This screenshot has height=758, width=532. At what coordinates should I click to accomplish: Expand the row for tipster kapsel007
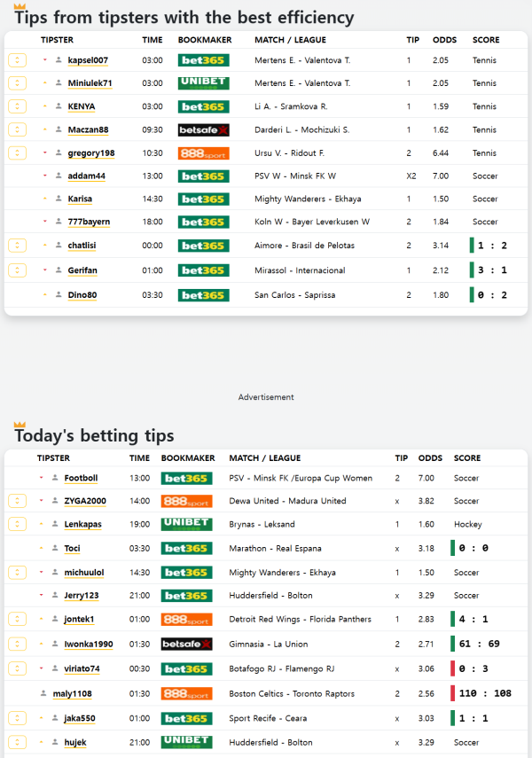click(x=17, y=60)
